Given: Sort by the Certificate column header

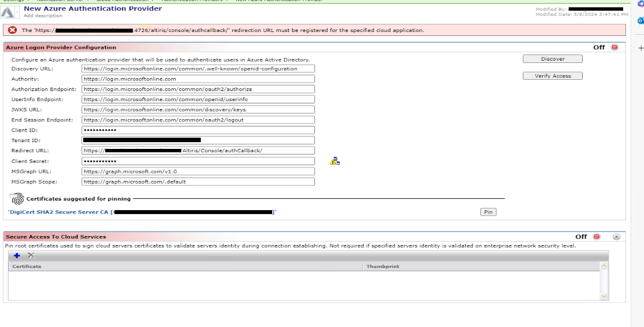Looking at the screenshot, I should pyautogui.click(x=185, y=266).
